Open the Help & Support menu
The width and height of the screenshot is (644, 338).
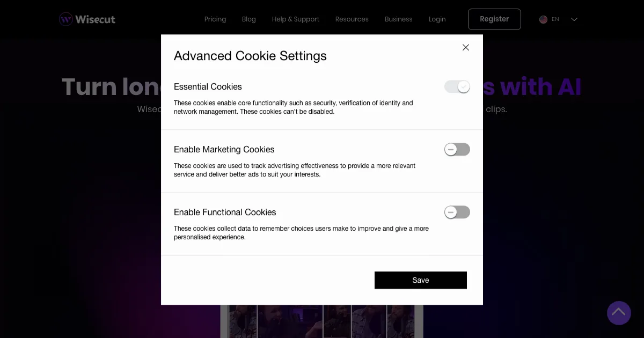click(295, 19)
